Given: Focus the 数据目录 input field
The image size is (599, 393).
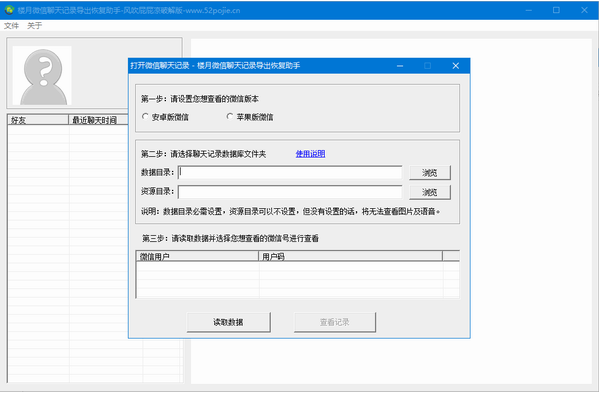Looking at the screenshot, I should [x=290, y=173].
